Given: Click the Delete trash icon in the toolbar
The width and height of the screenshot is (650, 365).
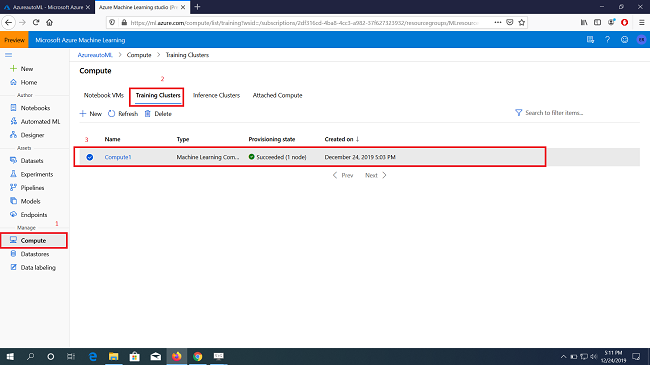Looking at the screenshot, I should coord(148,113).
